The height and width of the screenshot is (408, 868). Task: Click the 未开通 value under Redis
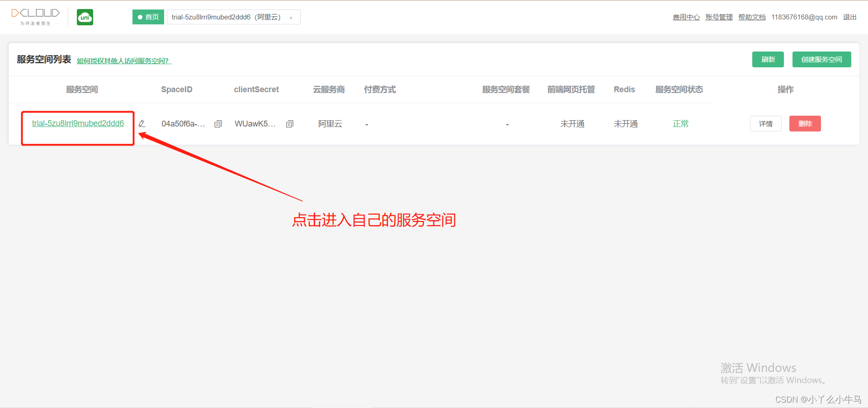[626, 124]
